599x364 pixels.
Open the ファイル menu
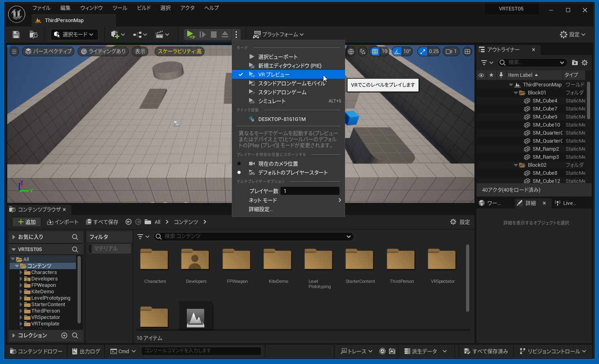[x=41, y=8]
